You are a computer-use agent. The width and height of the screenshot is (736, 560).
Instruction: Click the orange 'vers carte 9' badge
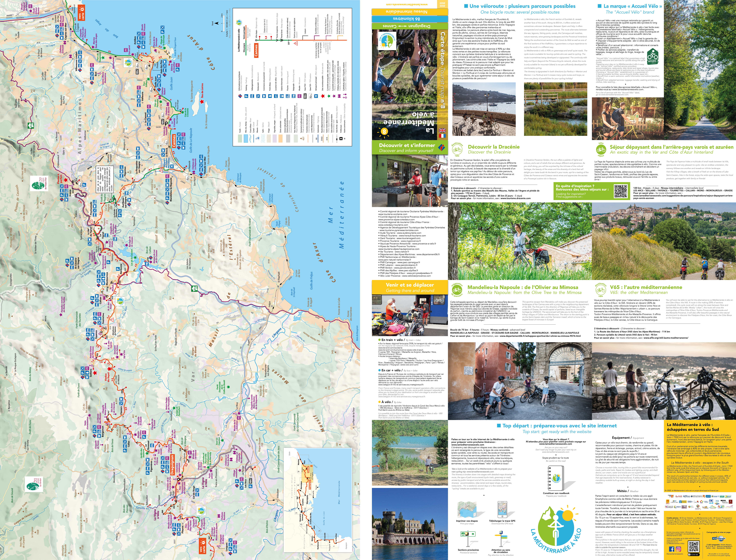point(81,13)
